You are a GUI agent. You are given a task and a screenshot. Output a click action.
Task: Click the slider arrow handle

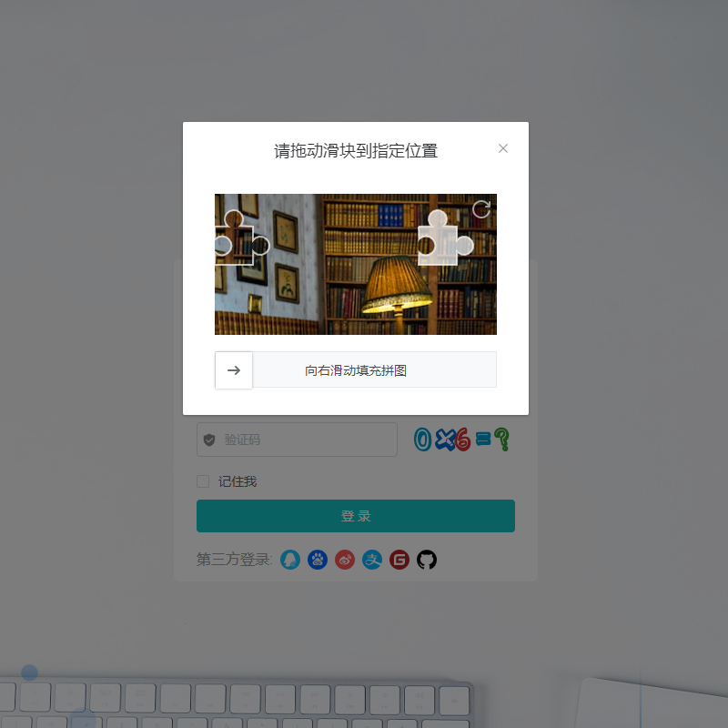click(x=234, y=370)
